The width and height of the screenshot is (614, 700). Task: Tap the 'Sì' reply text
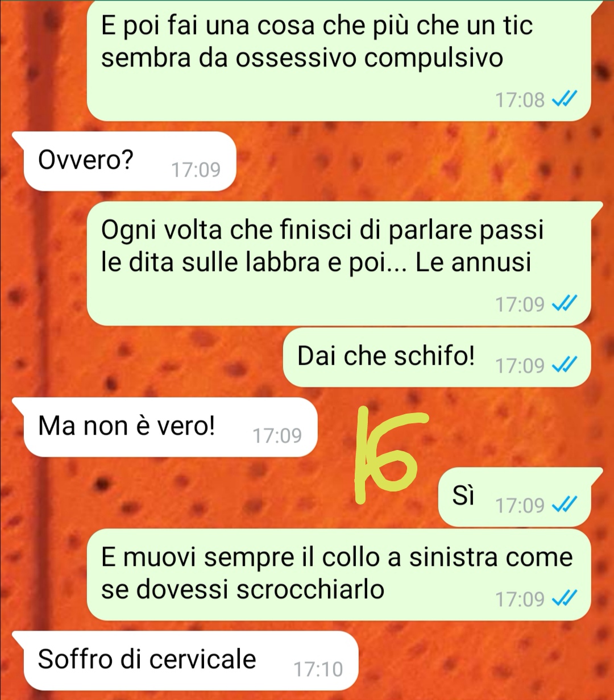(463, 495)
